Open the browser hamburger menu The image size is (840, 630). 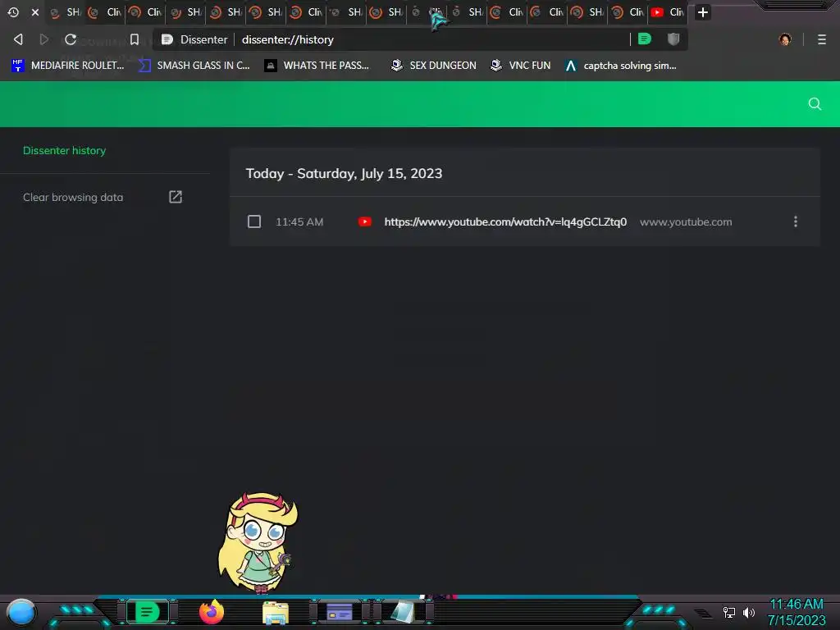tap(822, 39)
